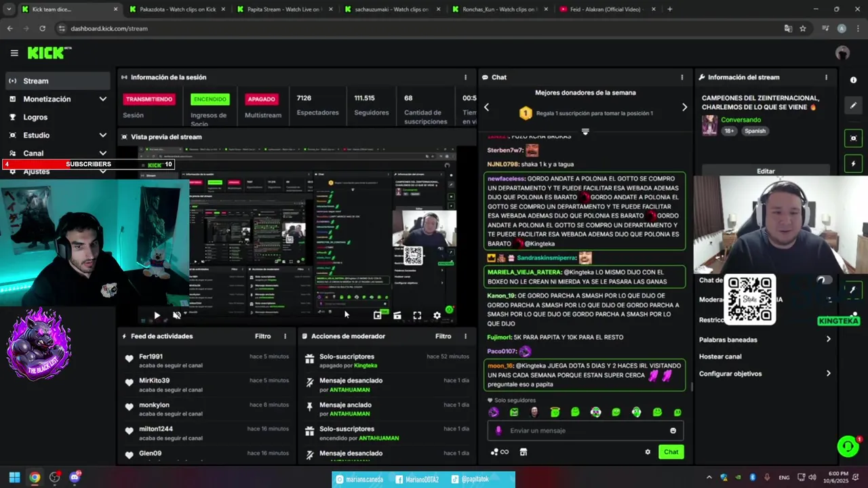Reload the page with browser refresh
The image size is (868, 488).
(42, 28)
